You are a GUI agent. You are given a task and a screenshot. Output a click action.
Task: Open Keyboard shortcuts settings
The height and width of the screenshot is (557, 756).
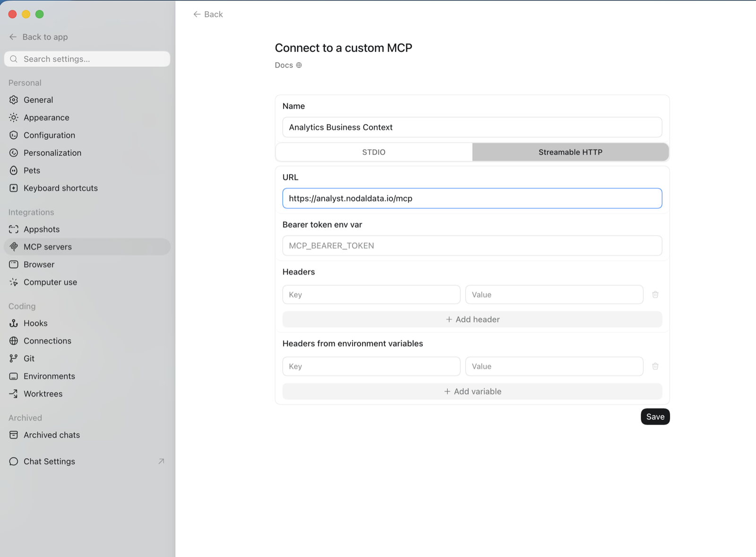pyautogui.click(x=87, y=188)
